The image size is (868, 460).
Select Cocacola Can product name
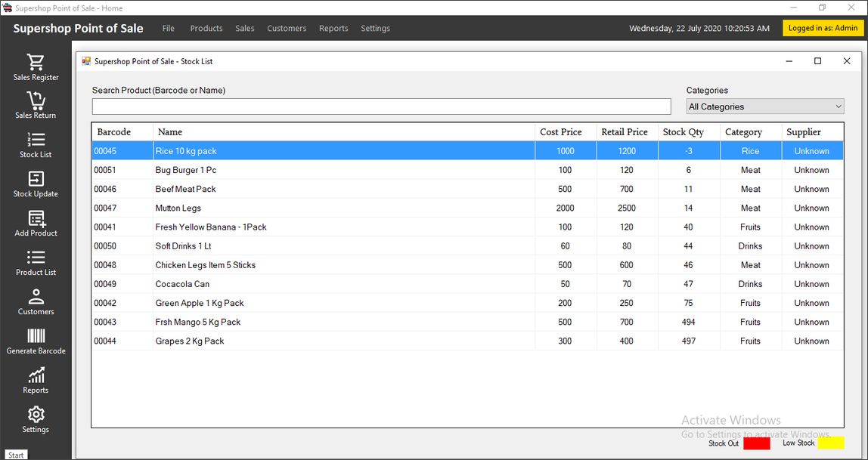click(x=182, y=284)
